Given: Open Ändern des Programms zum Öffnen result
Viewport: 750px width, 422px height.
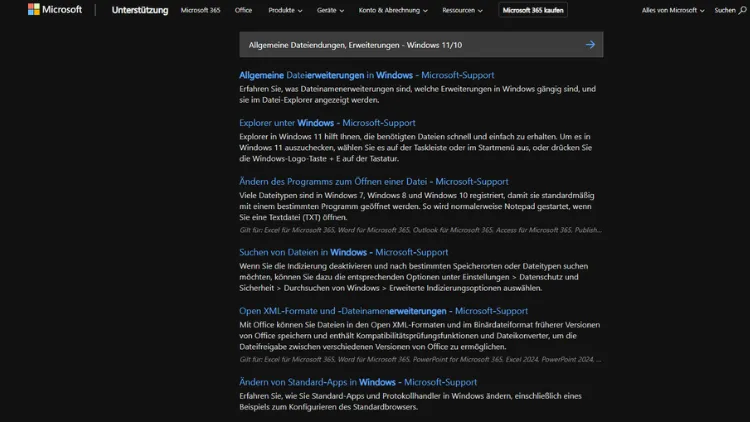Looking at the screenshot, I should pyautogui.click(x=374, y=182).
